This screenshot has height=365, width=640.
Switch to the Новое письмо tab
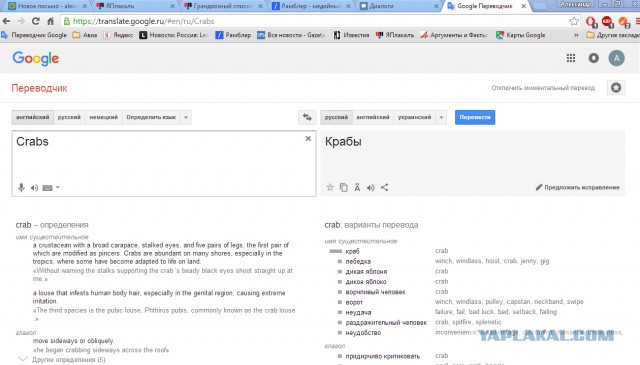click(x=47, y=6)
